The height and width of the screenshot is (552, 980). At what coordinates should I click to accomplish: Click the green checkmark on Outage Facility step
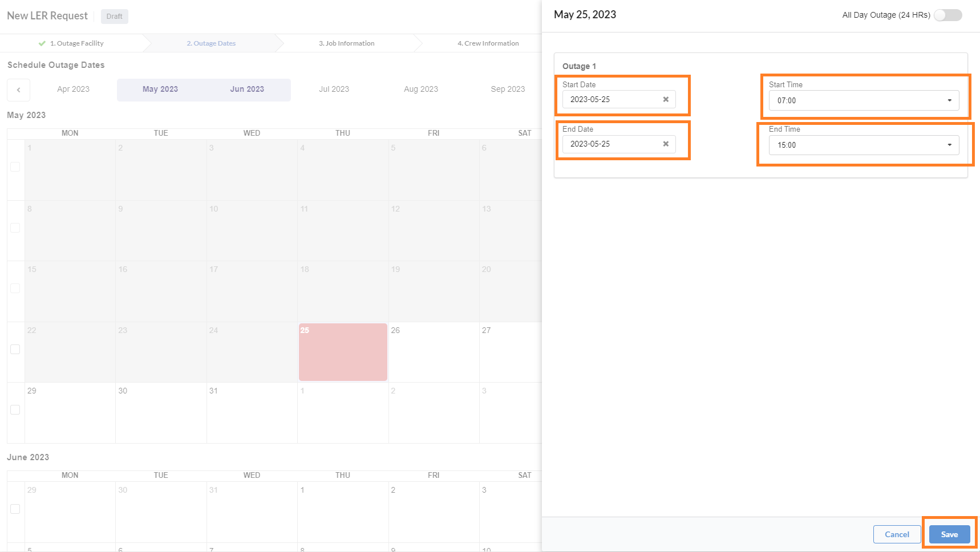click(x=42, y=43)
